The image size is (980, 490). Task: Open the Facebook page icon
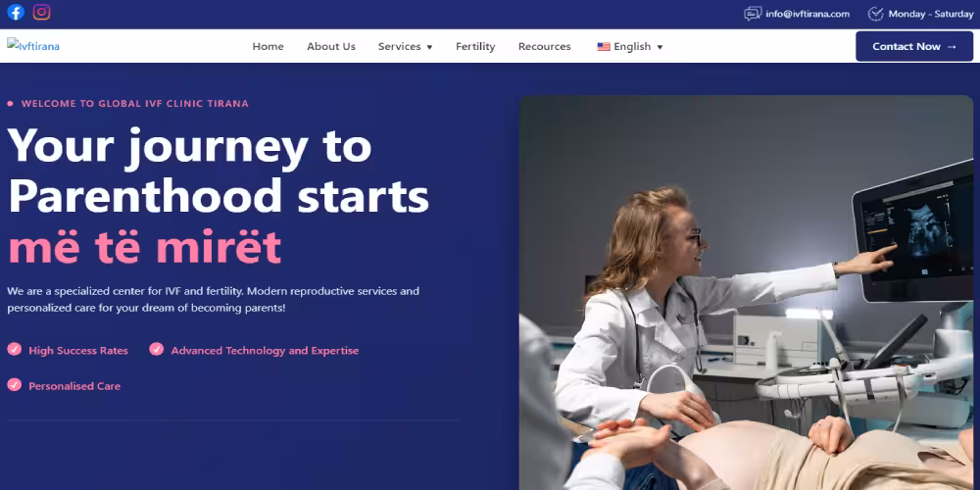pos(16,12)
